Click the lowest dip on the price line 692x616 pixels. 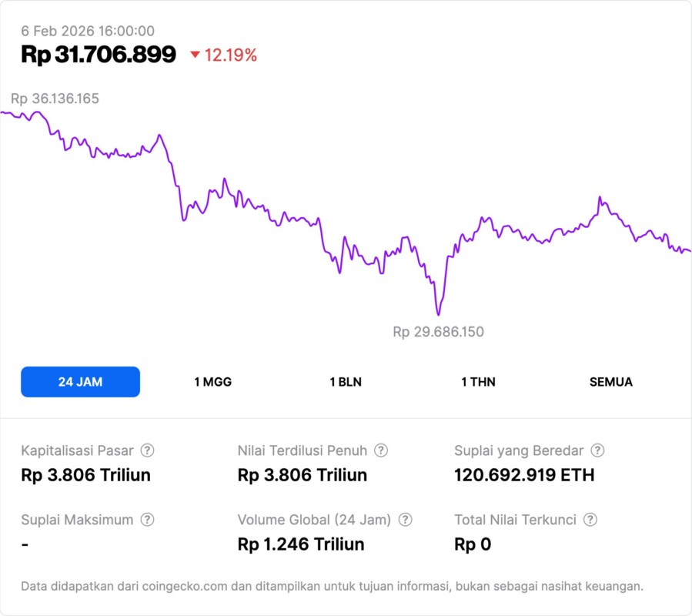tap(438, 313)
